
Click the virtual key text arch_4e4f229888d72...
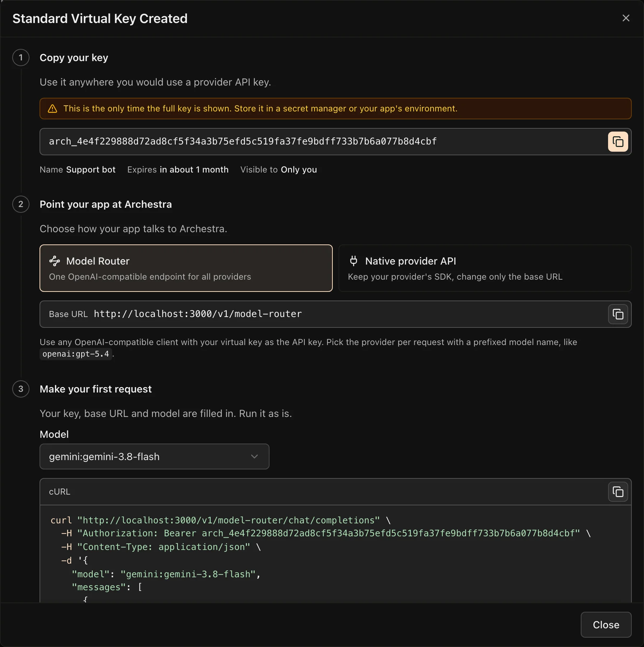click(x=243, y=141)
